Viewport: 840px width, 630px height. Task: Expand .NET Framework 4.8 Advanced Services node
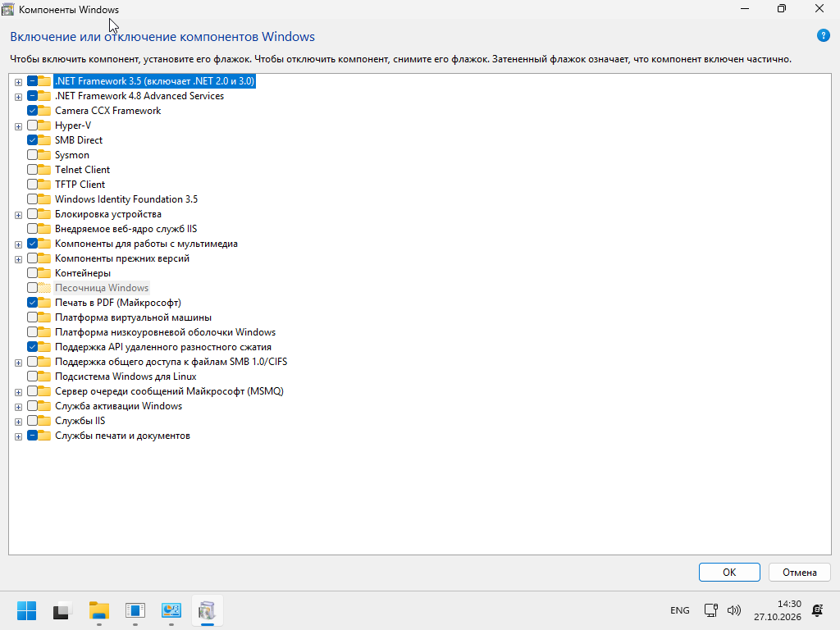pyautogui.click(x=18, y=97)
